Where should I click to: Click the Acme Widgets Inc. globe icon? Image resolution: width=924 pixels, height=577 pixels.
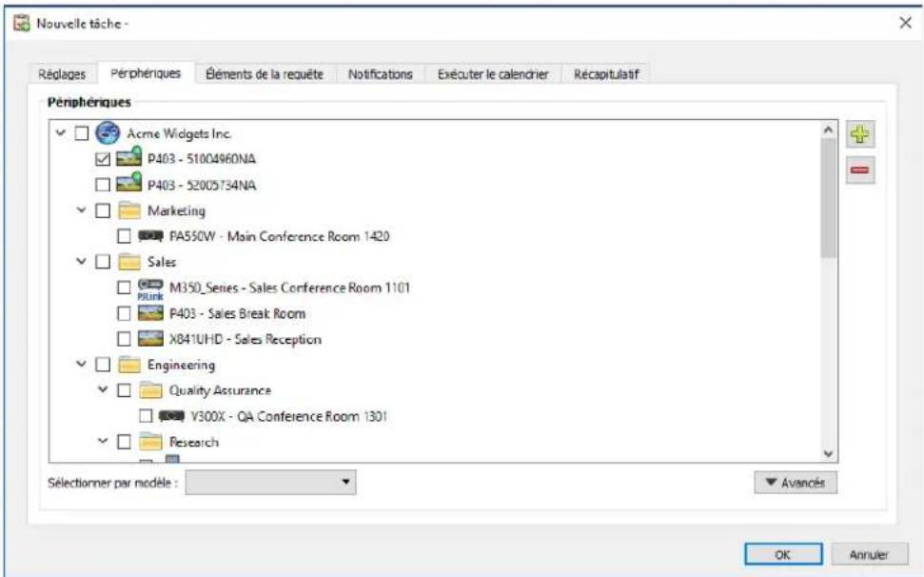click(108, 133)
